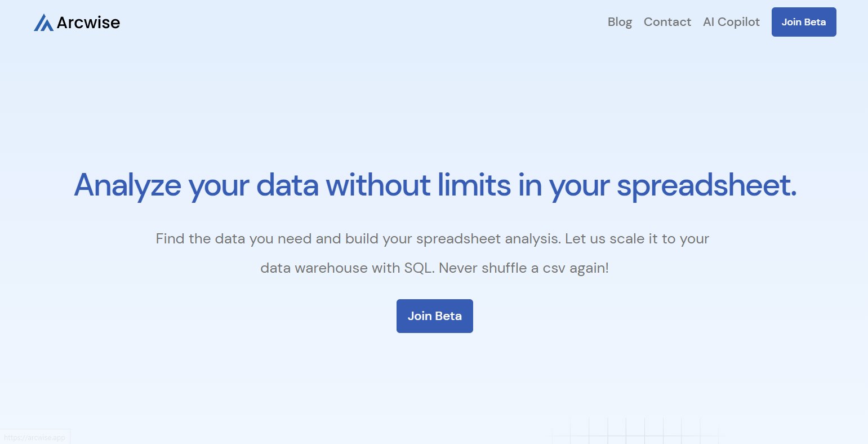
Task: Open the AI Copilot link
Action: (x=731, y=22)
